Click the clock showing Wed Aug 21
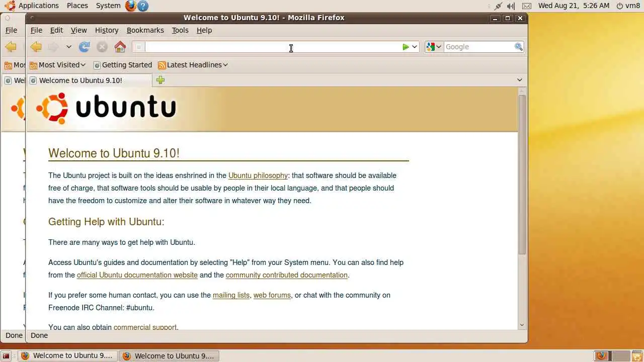Viewport: 644px width, 362px height. 574,6
